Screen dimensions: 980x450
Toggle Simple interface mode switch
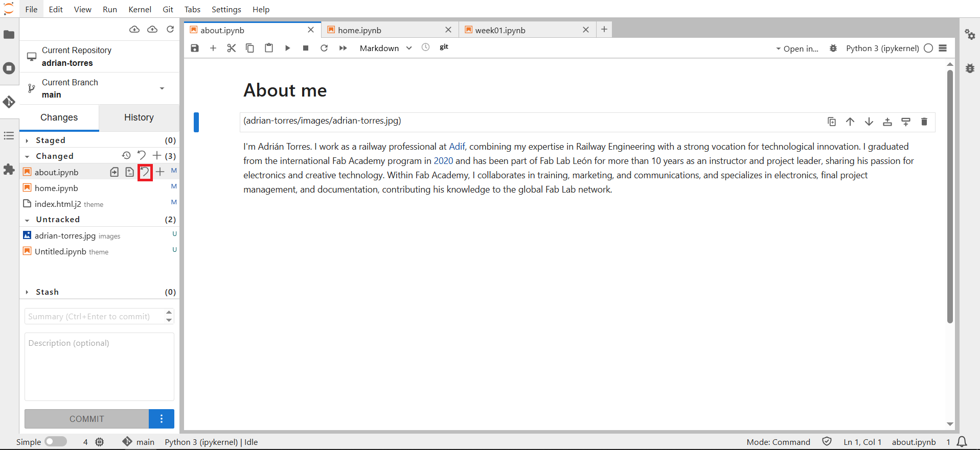click(56, 442)
